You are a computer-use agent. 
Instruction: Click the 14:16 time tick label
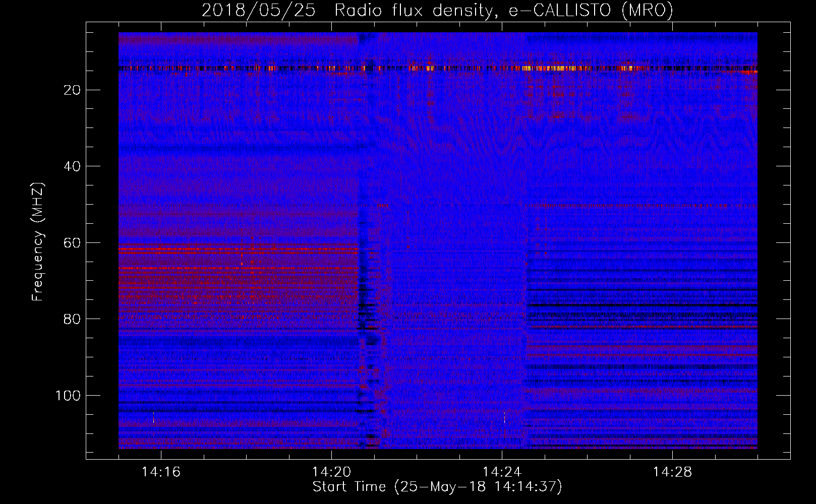coord(161,472)
